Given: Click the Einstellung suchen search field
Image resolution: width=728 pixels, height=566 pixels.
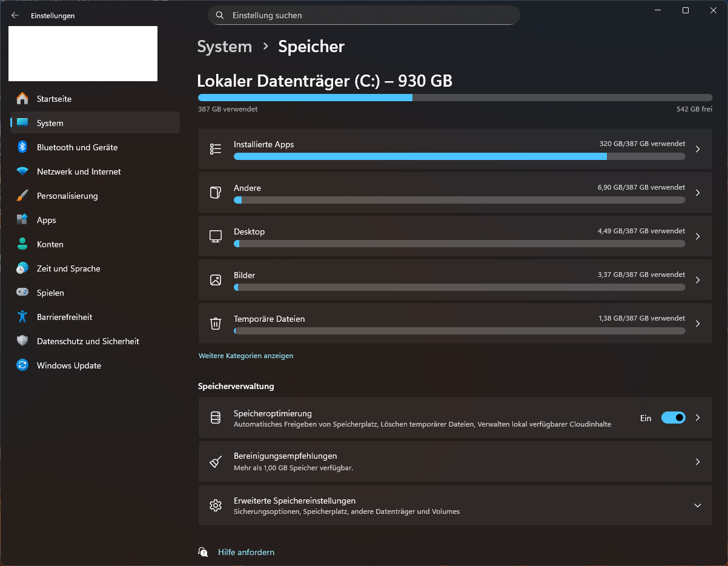Looking at the screenshot, I should point(364,15).
